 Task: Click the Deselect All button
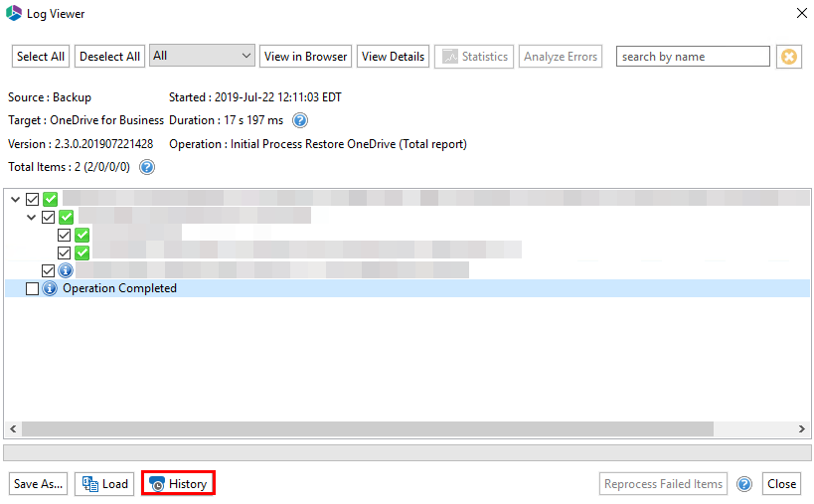[x=109, y=56]
